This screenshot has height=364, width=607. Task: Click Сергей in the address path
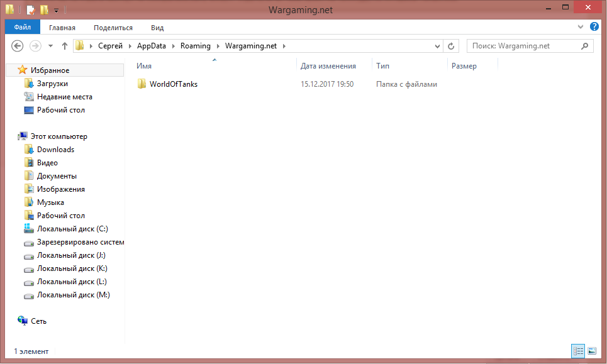[110, 46]
